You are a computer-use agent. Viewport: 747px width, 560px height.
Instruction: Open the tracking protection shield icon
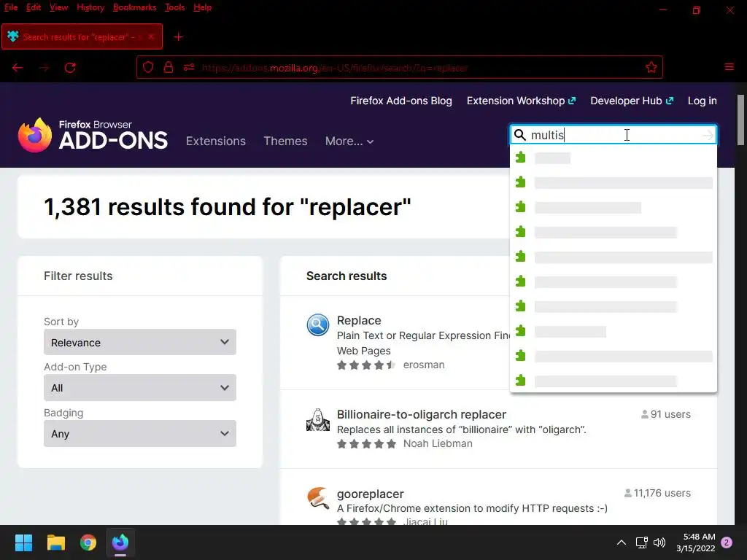[148, 67]
